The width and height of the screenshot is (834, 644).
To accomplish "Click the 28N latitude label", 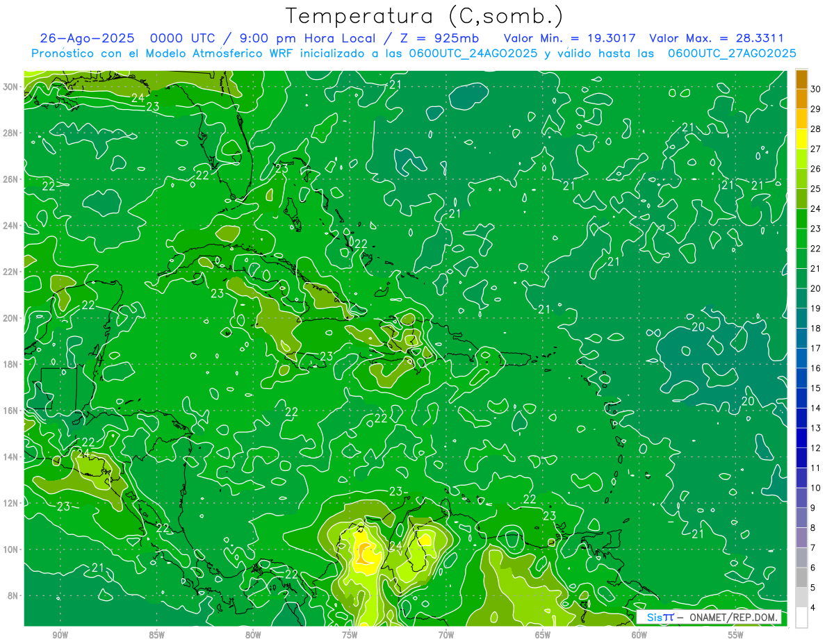I will (10, 133).
